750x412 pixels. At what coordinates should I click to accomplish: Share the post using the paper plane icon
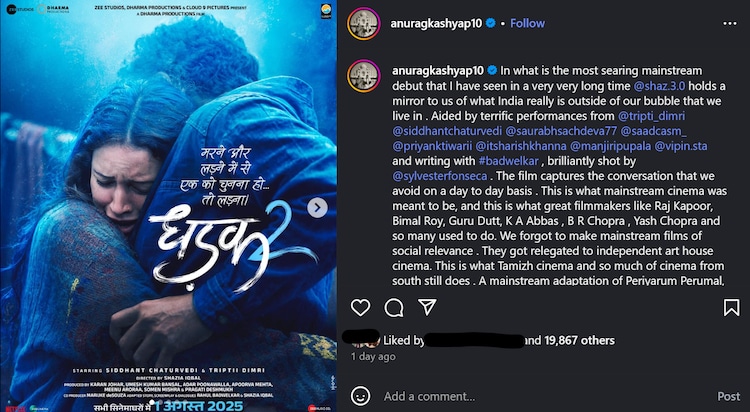[427, 307]
